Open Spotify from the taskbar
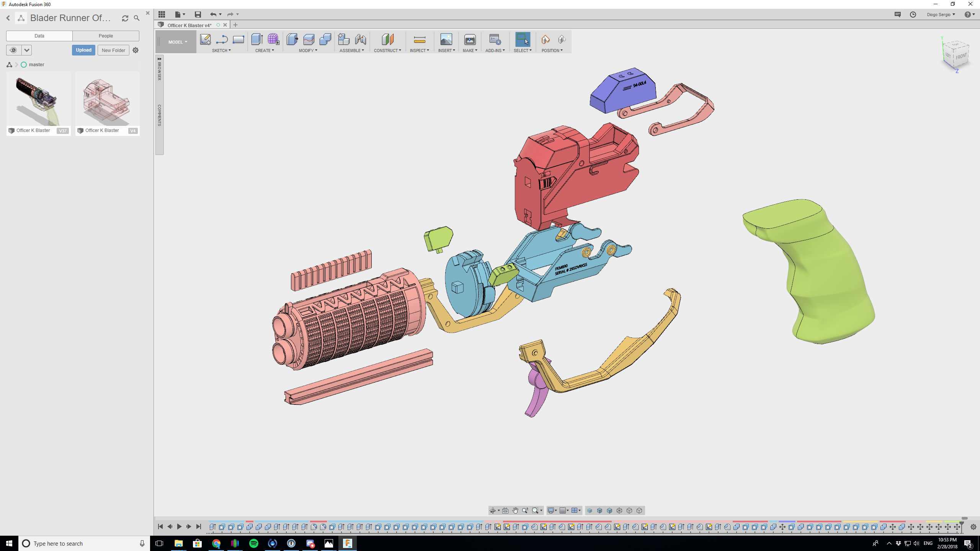Viewport: 980px width, 551px height. click(253, 543)
